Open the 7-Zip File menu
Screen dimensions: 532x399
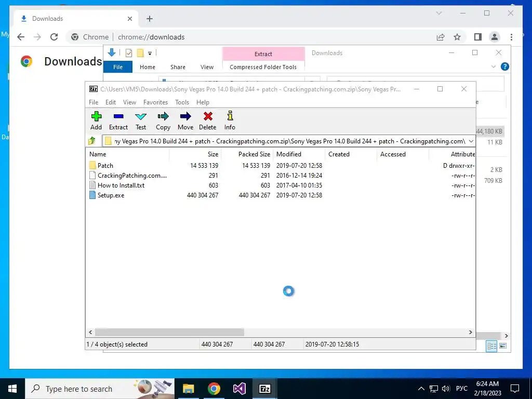(94, 102)
